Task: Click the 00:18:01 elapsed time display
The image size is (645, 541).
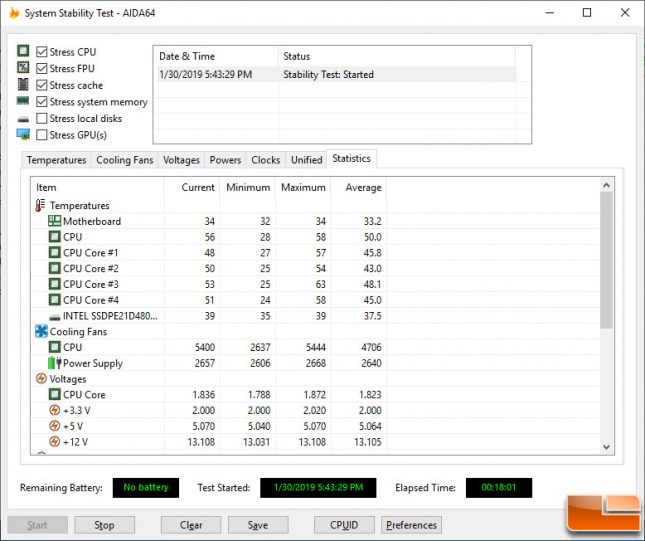Action: pos(499,488)
